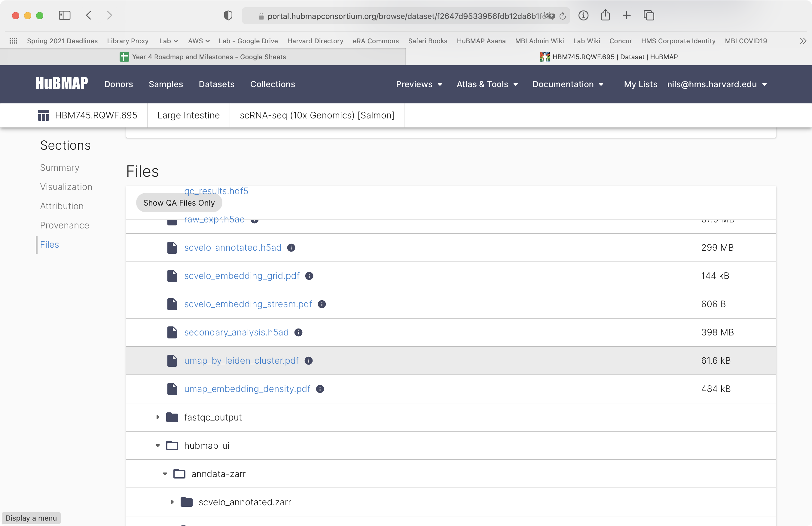Expand the fastqc_output folder
812x526 pixels.
pos(158,417)
